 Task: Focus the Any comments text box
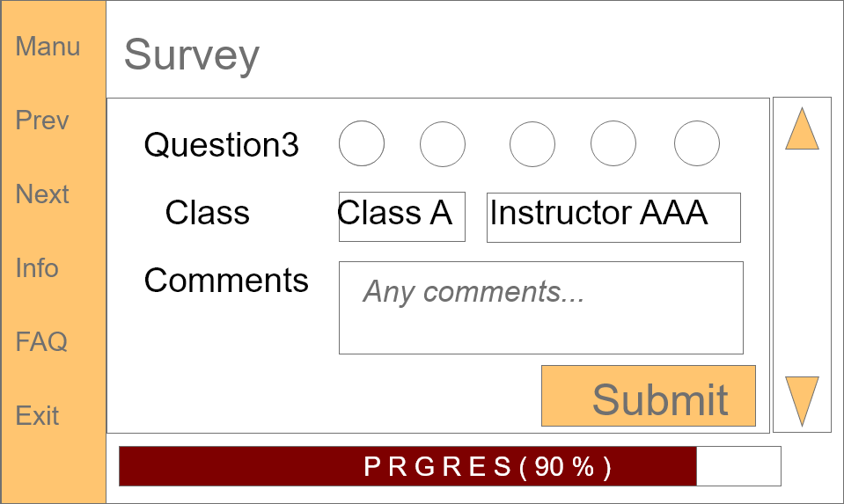tap(540, 308)
